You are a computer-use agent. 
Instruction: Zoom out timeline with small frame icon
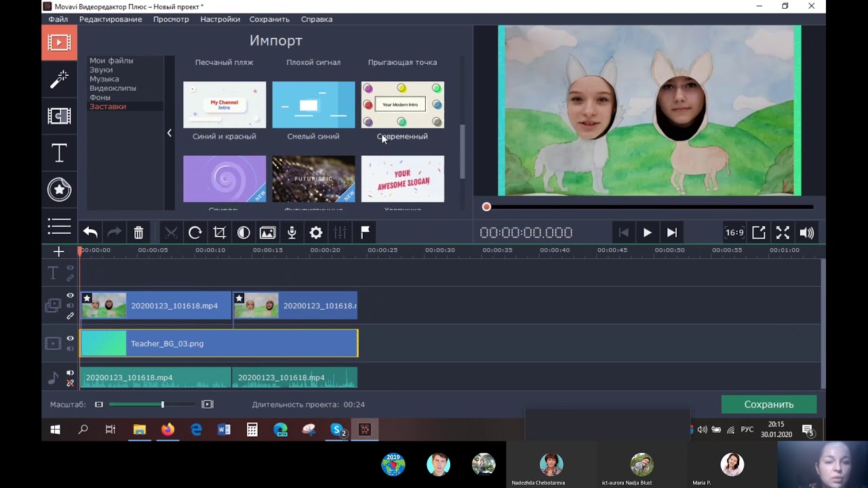click(99, 405)
